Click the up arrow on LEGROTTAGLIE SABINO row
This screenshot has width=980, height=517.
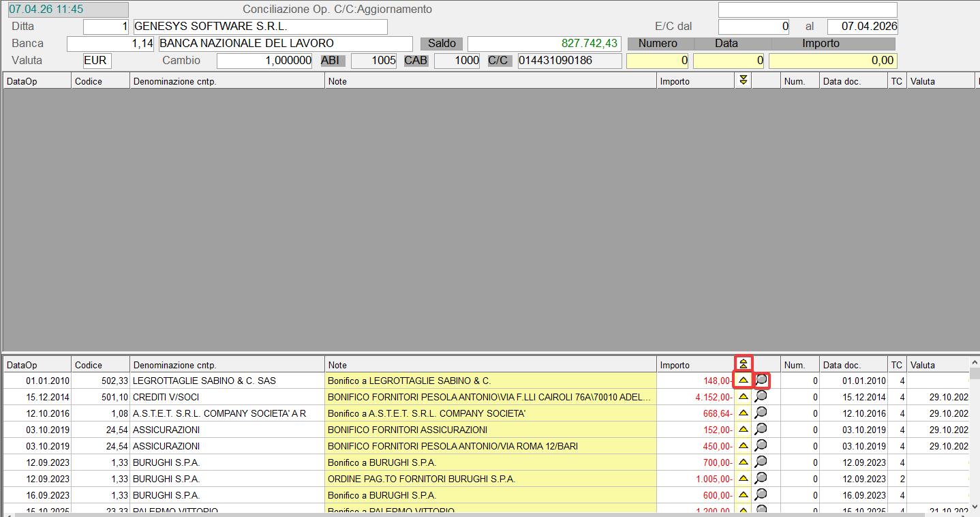tap(743, 380)
